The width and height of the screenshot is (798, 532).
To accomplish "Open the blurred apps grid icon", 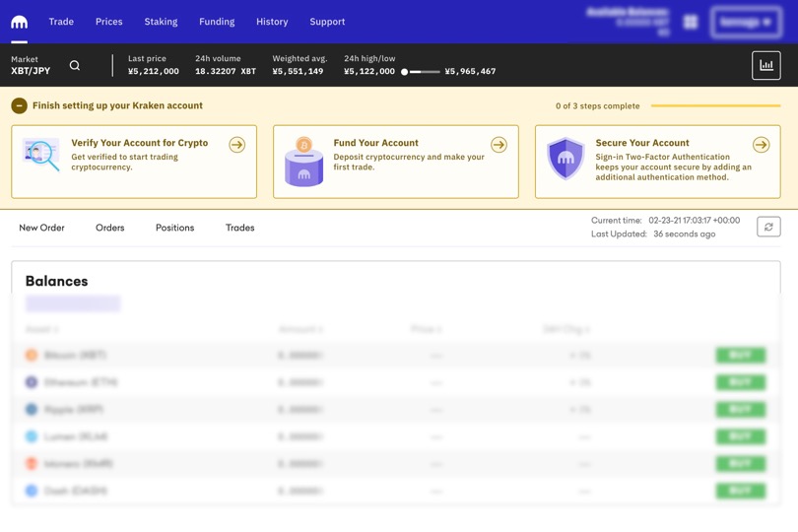I will [x=691, y=22].
